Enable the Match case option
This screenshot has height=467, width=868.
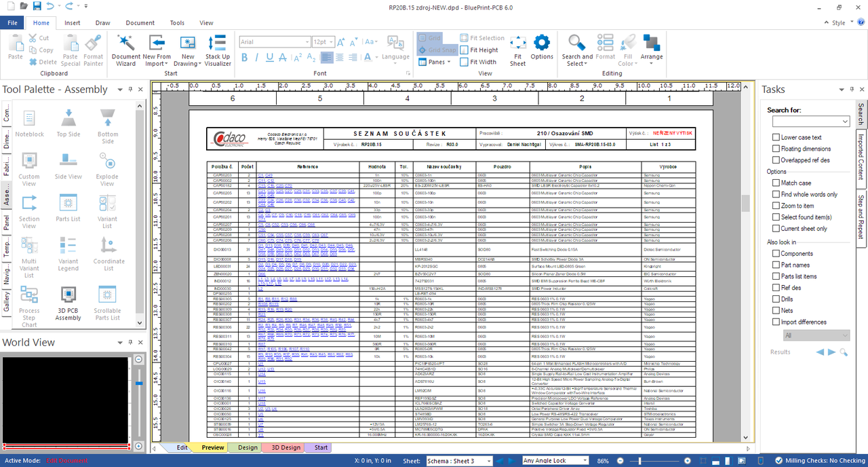tap(776, 183)
